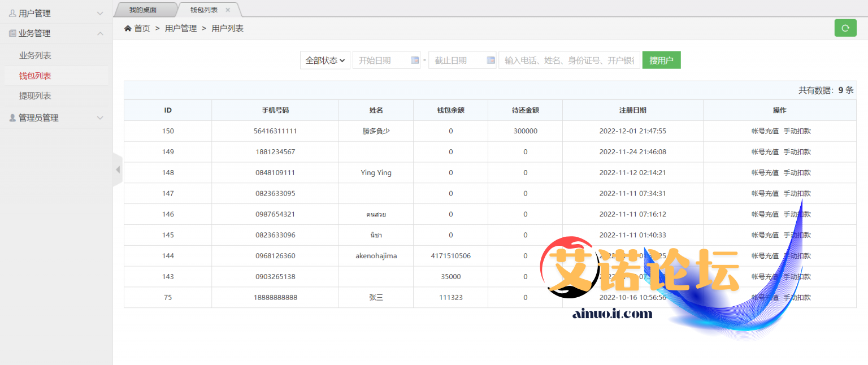
Task: Click 帐号充值 for user ID 150
Action: tap(765, 131)
